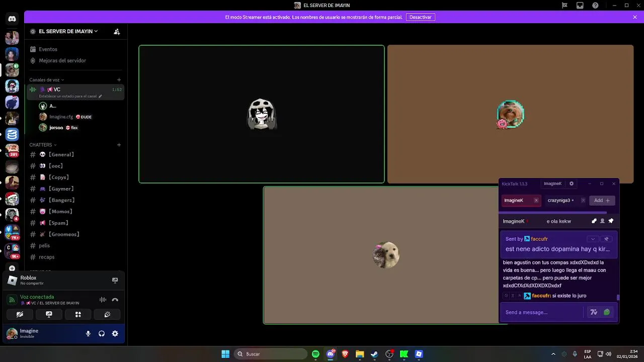Select the panda avatar video tile
The width and height of the screenshot is (644, 362).
(x=262, y=114)
